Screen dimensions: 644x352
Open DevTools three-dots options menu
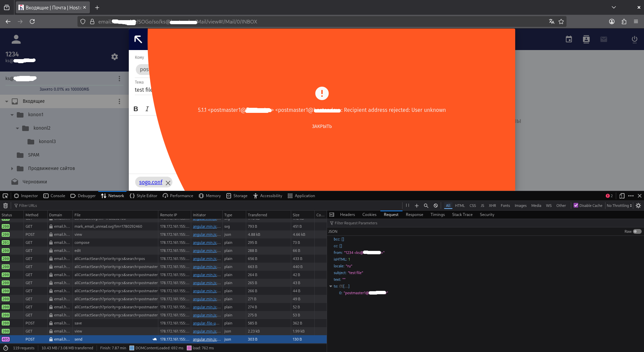[x=631, y=196]
